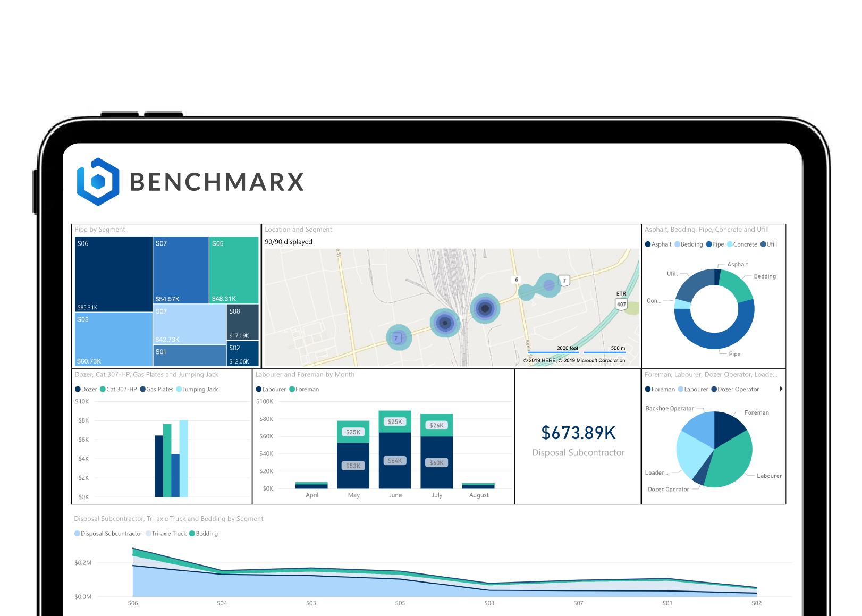This screenshot has height=616, width=862.
Task: Toggle Bedding legend in the area chart
Action: (204, 534)
